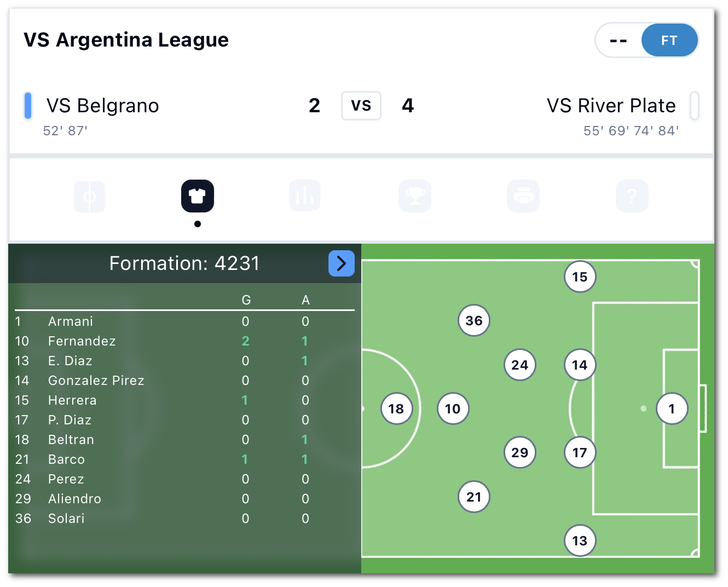This screenshot has width=728, height=587.
Task: Open Formation: 4231 selector
Action: (184, 263)
